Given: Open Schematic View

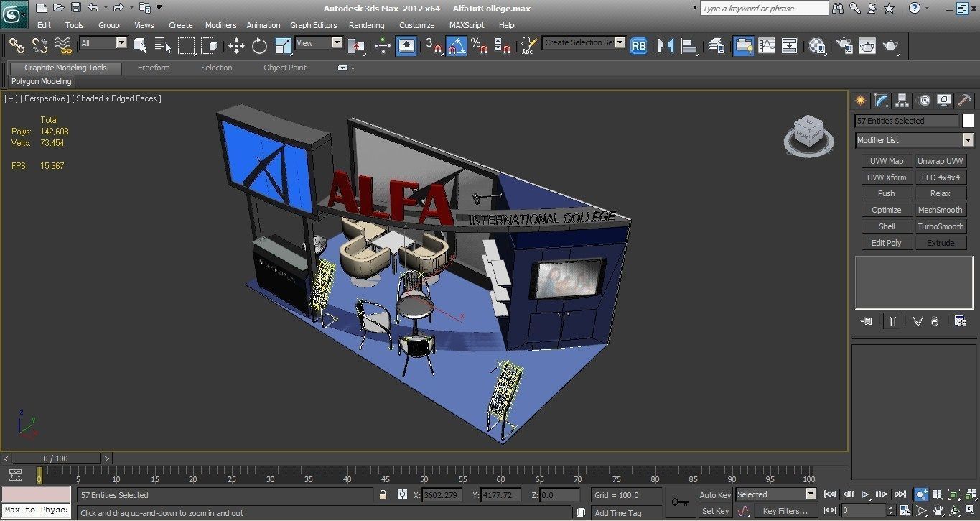Looking at the screenshot, I should click(790, 46).
